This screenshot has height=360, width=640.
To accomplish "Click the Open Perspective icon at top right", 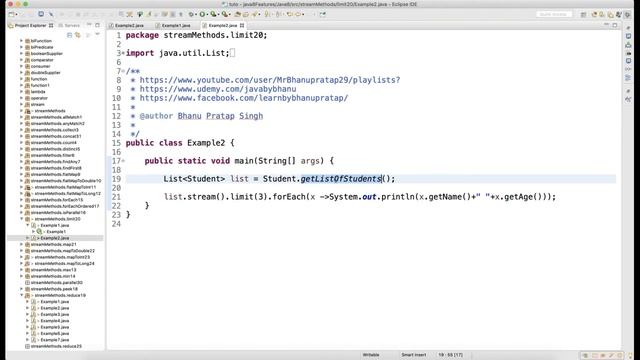I will pyautogui.click(x=584, y=15).
